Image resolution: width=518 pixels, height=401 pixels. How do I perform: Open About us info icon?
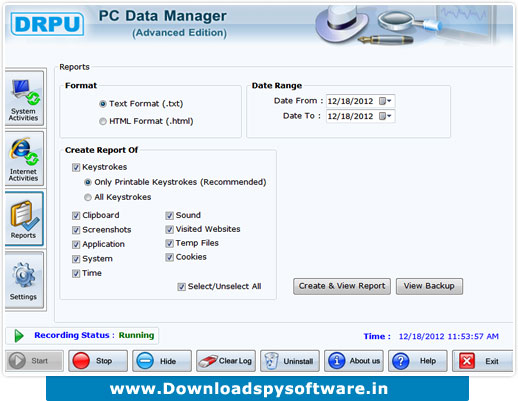[x=336, y=361]
